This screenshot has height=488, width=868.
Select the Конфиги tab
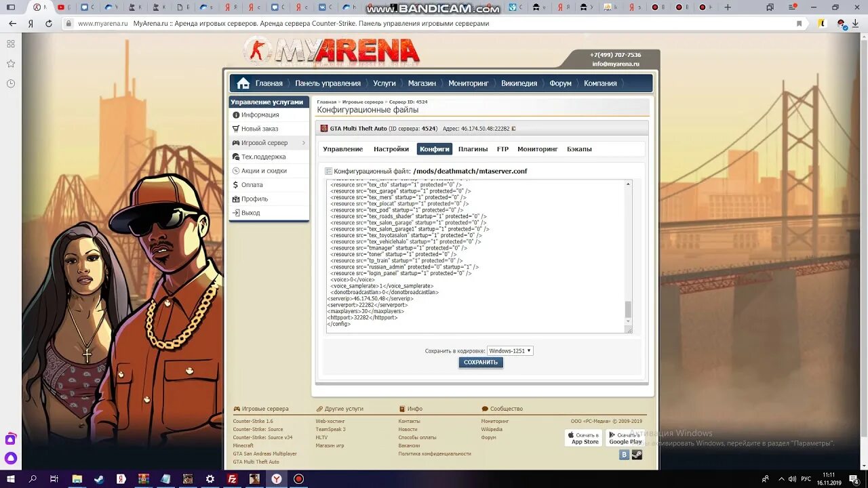click(x=435, y=149)
